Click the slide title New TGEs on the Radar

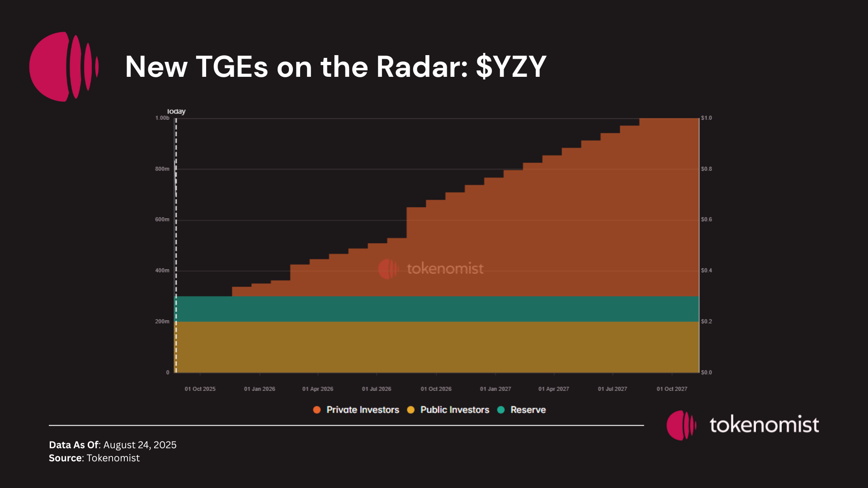335,67
